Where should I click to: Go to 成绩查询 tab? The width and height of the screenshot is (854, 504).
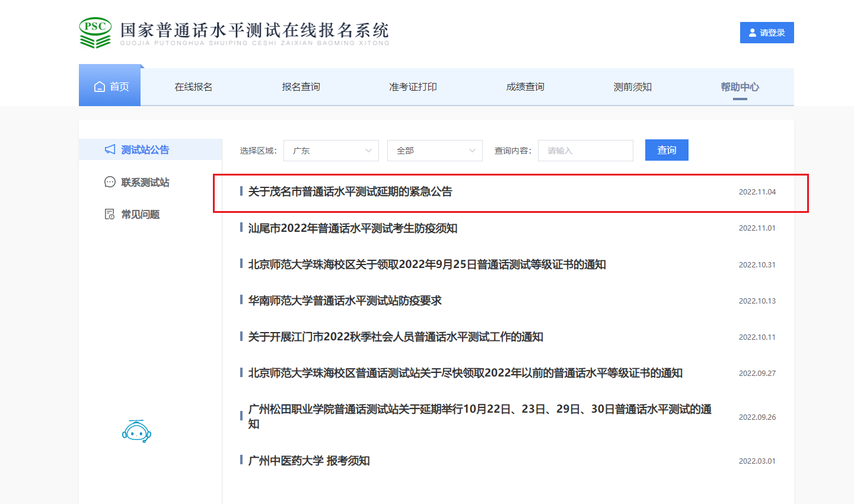tap(525, 87)
